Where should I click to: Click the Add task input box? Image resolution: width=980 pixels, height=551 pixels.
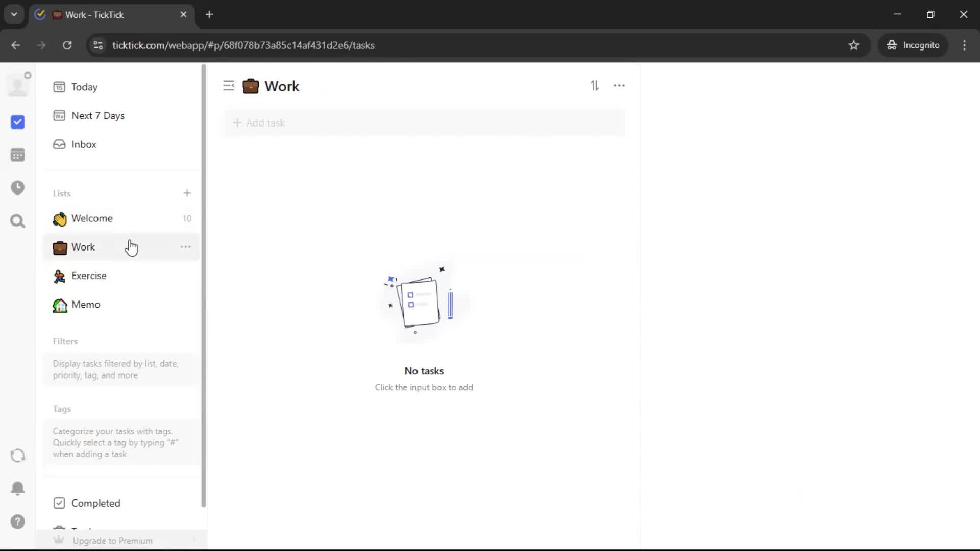(x=424, y=123)
